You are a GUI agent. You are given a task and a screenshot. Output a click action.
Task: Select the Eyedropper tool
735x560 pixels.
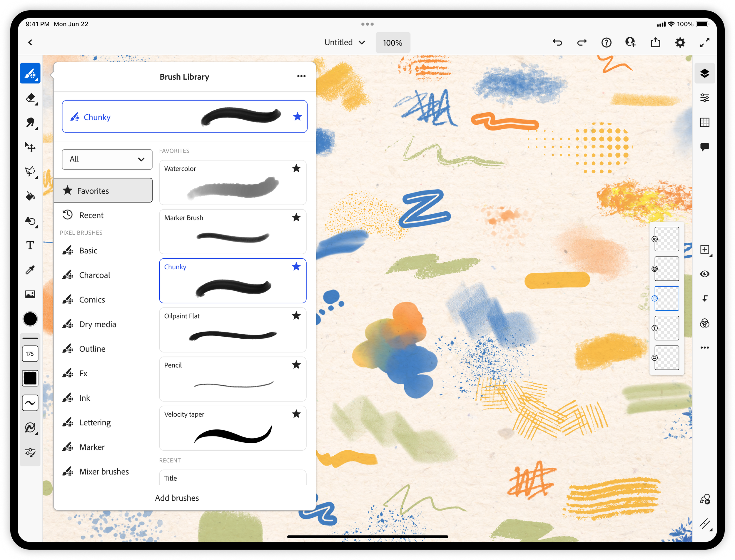[x=30, y=270]
